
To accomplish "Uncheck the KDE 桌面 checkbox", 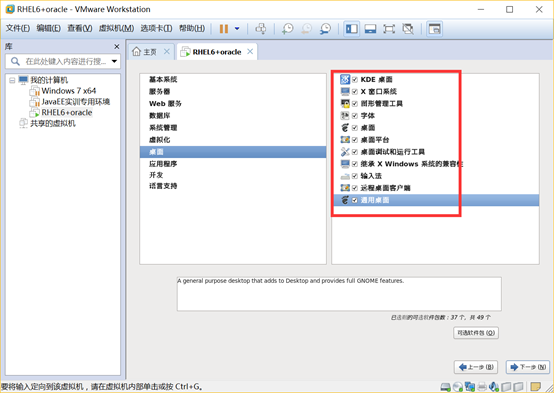I will tap(355, 80).
